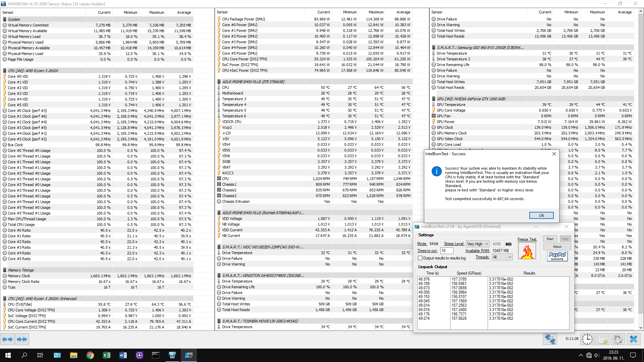Select the Total CPU Usage row
Image resolution: width=644 pixels, height=362 pixels.
[x=97, y=225]
